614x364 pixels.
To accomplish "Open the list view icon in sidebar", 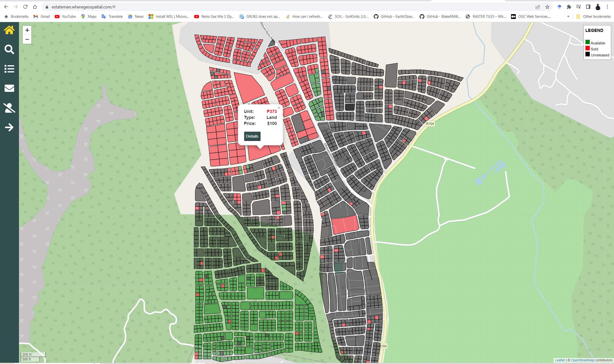I will pyautogui.click(x=9, y=69).
